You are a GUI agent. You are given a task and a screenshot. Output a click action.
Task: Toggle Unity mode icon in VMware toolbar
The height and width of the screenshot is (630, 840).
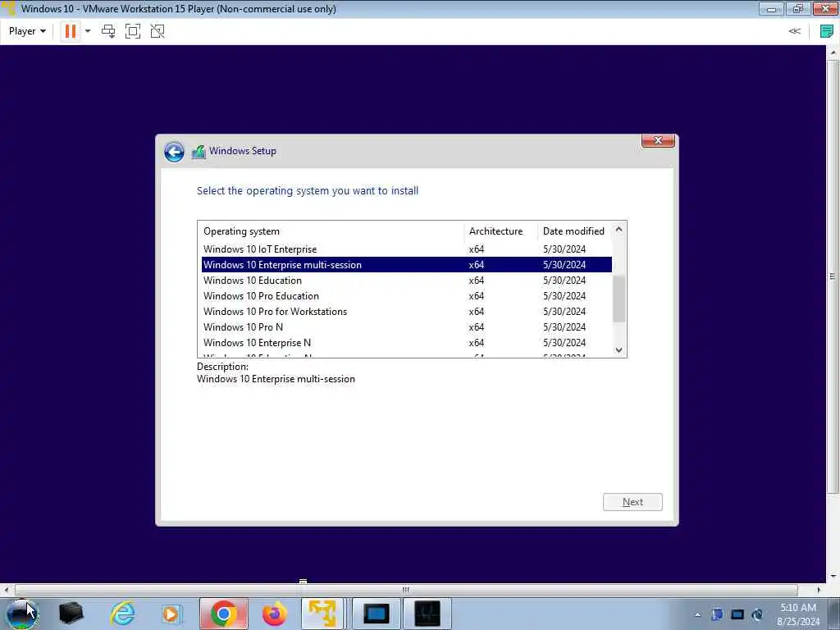tap(157, 31)
